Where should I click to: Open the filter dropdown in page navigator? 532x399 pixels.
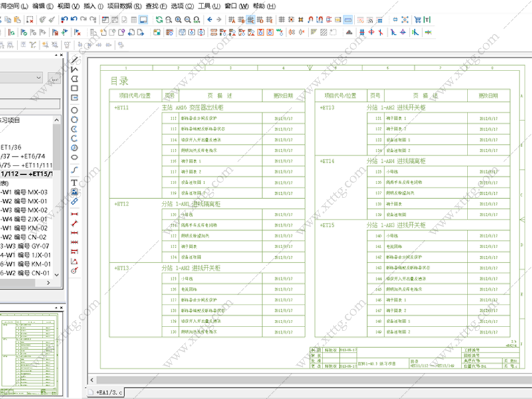39,78
